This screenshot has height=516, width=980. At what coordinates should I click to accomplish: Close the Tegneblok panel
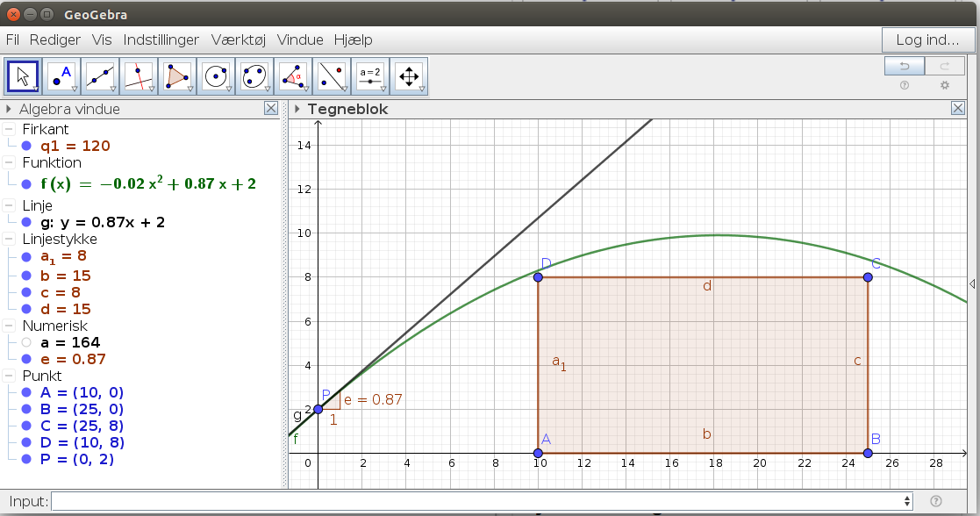pyautogui.click(x=957, y=108)
